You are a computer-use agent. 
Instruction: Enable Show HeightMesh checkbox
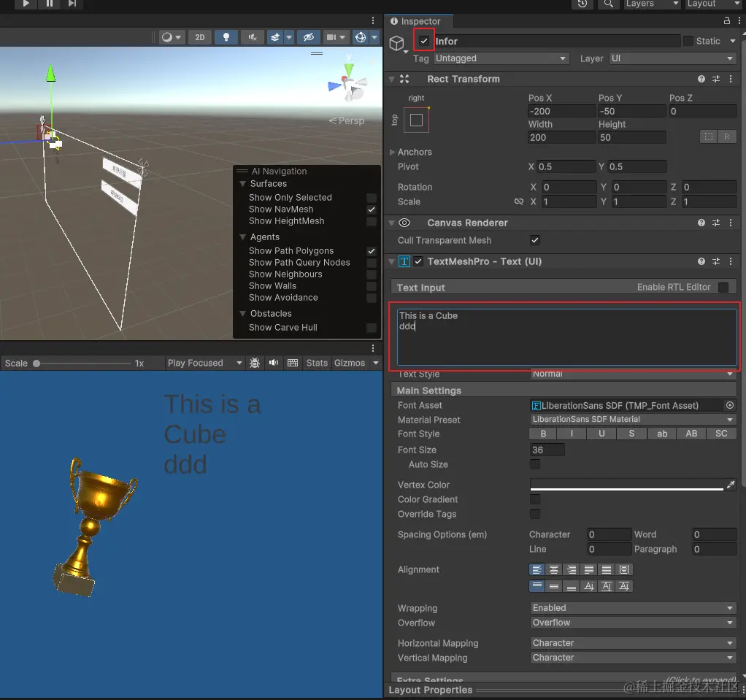coord(372,221)
